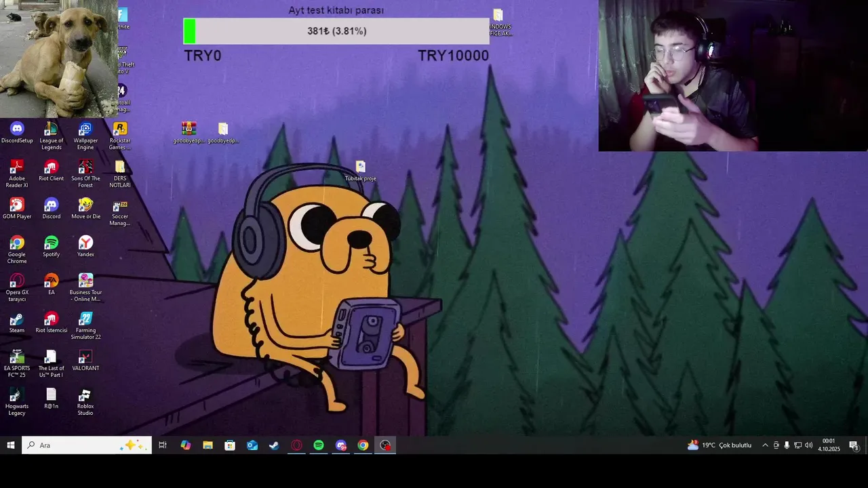Launch EA SPORTS FC 25 icon

[17, 363]
